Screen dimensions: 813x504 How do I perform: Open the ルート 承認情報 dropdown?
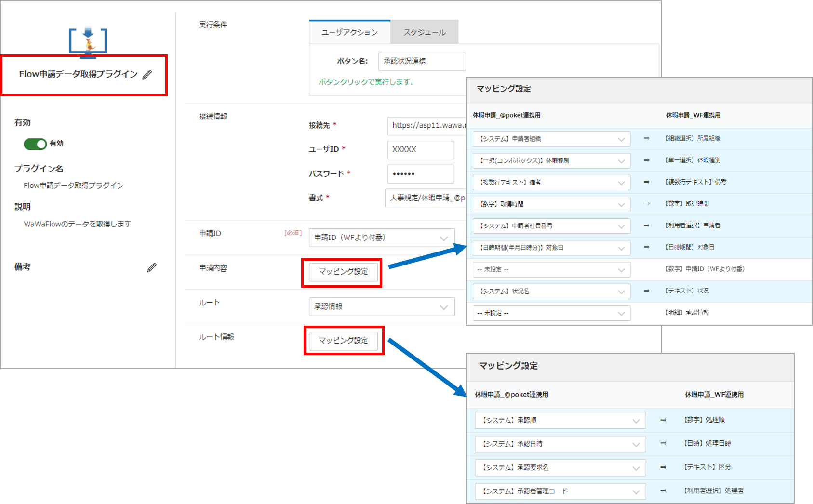click(x=382, y=306)
